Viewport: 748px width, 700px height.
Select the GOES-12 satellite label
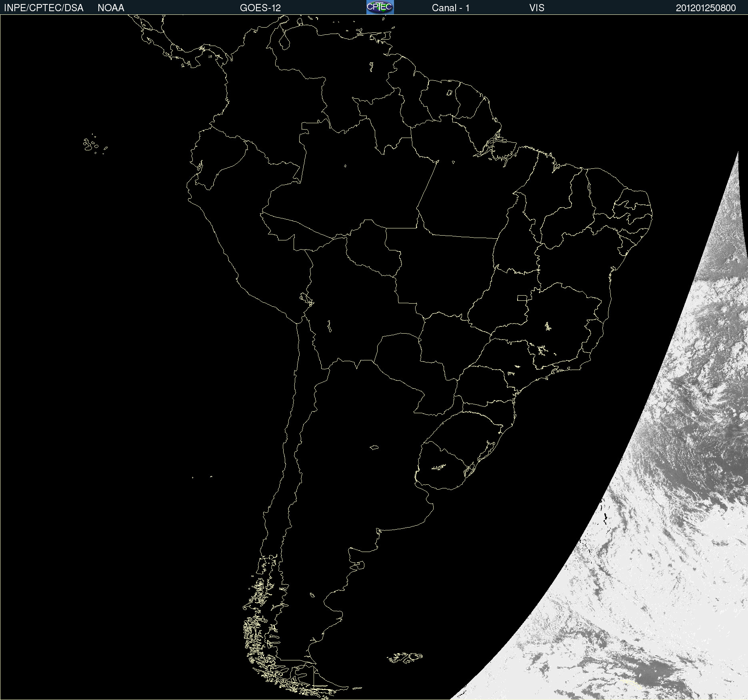(260, 8)
